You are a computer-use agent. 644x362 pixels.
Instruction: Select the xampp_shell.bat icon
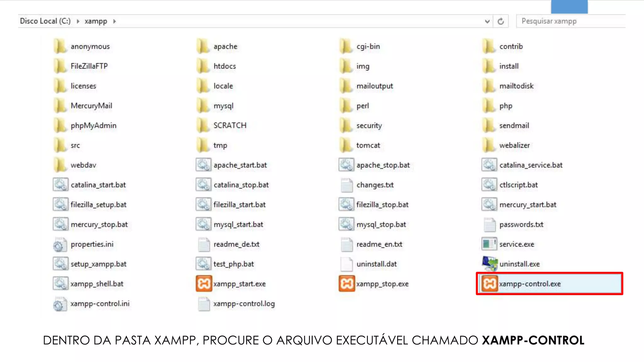(60, 284)
